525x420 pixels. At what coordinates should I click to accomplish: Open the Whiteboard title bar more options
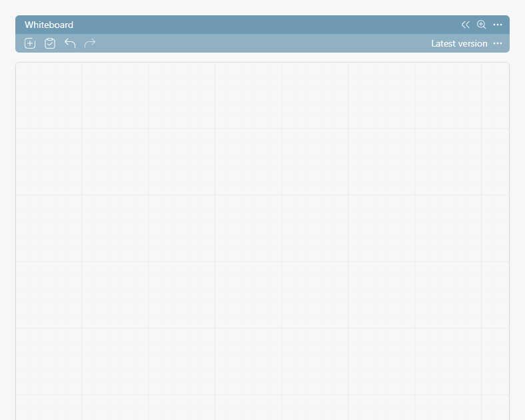pos(498,25)
